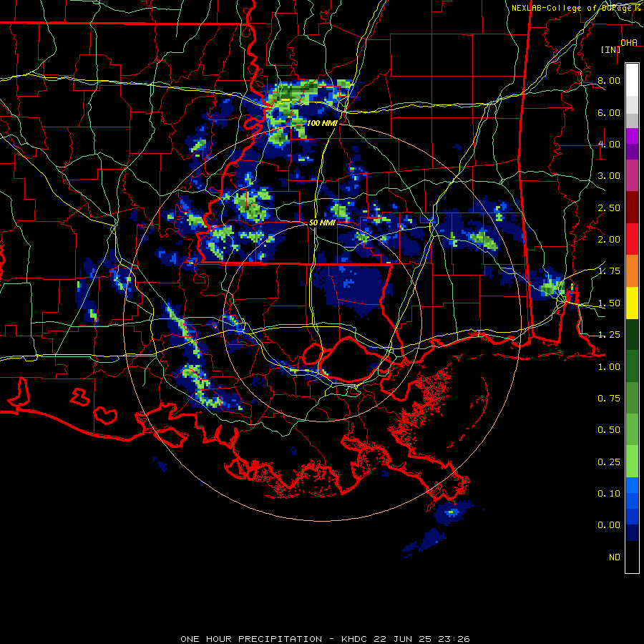Click the '50 NMI' range ring label

322,223
